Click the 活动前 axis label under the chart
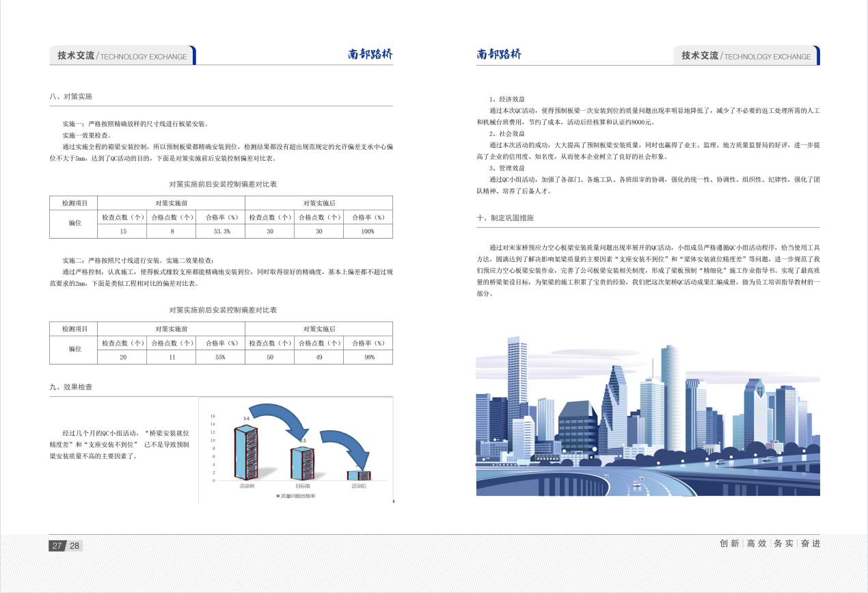Image resolution: width=868 pixels, height=593 pixels. pyautogui.click(x=247, y=486)
